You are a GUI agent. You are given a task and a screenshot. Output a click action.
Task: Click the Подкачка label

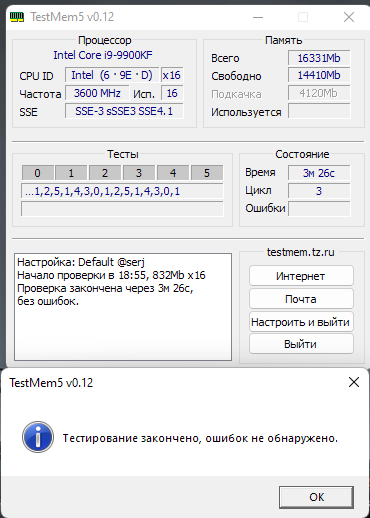(236, 94)
